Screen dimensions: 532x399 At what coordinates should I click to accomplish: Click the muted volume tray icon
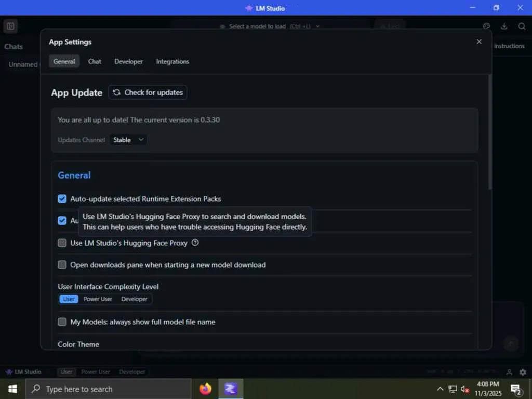coord(465,389)
